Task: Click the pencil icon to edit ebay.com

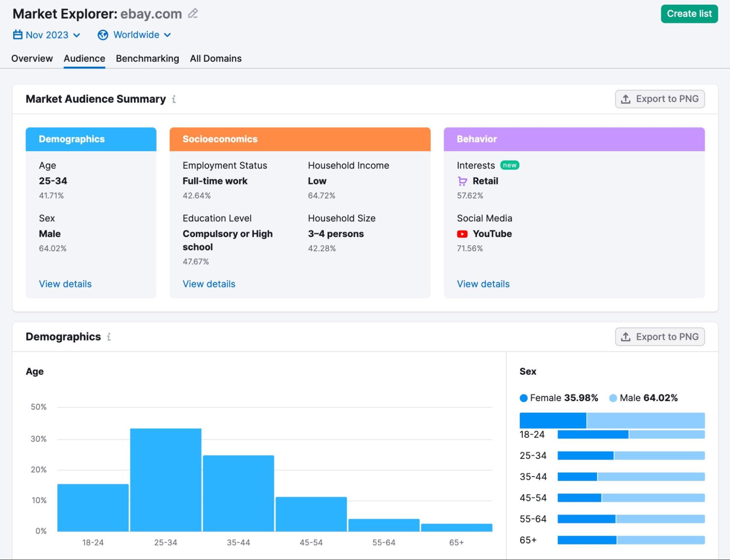Action: (x=193, y=14)
